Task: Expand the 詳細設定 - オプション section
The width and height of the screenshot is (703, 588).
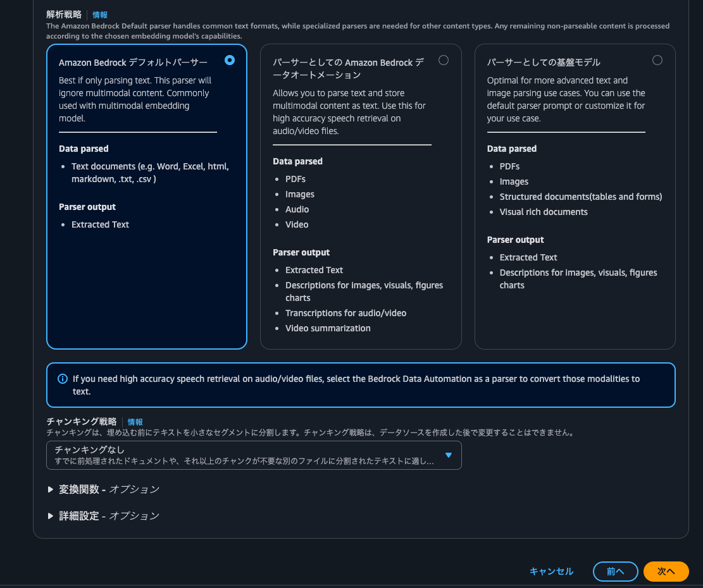Action: (104, 515)
